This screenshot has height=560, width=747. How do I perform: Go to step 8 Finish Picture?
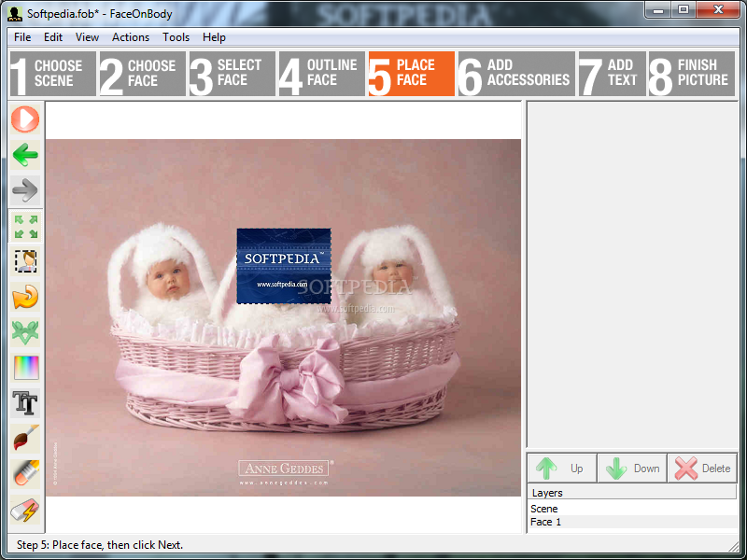pyautogui.click(x=692, y=74)
